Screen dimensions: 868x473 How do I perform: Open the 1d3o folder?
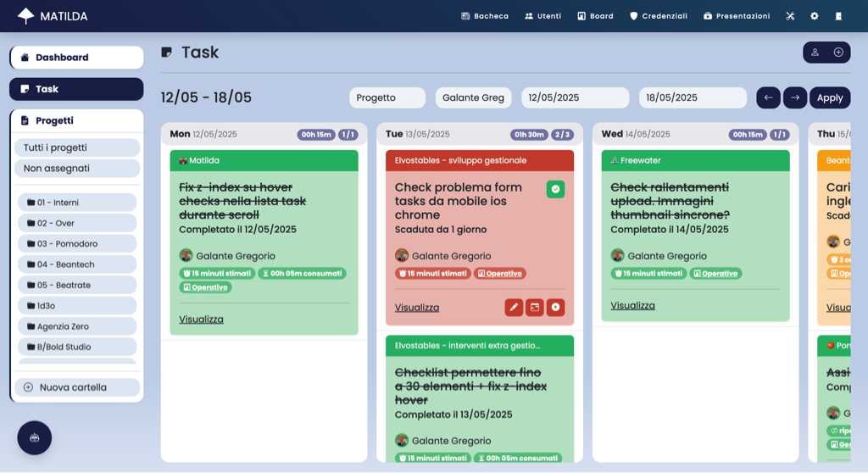(x=77, y=306)
